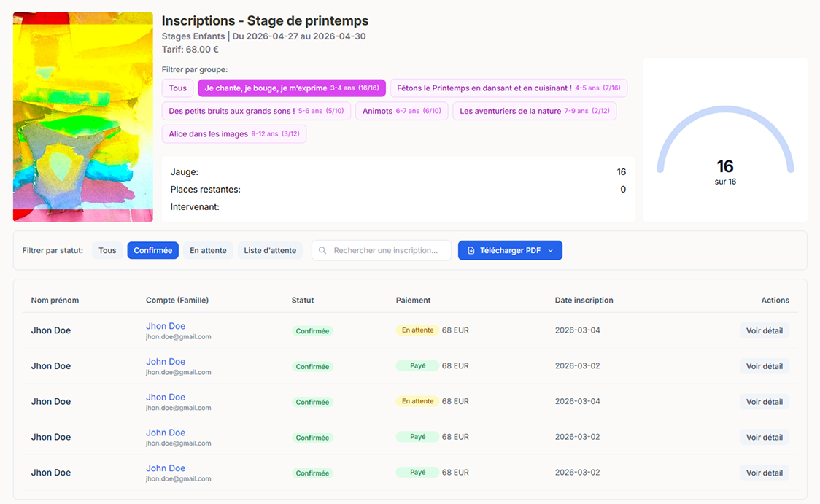Click the 'Payé' payment badge in last row

tap(417, 472)
